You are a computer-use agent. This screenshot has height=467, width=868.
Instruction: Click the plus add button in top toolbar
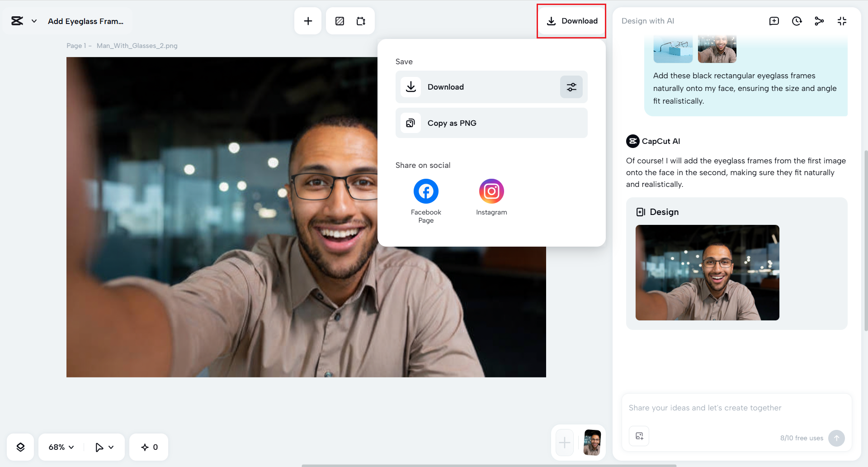click(308, 21)
